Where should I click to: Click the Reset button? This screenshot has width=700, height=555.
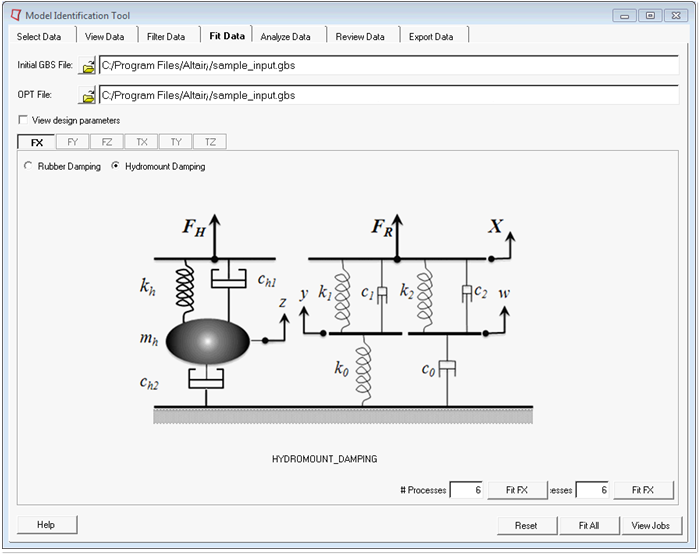click(527, 526)
